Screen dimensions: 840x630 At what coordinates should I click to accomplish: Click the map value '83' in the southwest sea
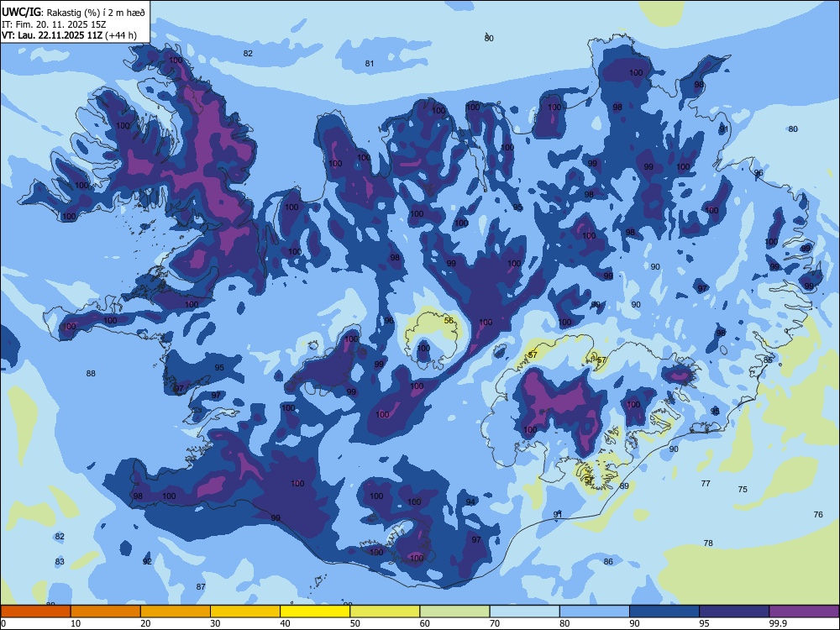[x=60, y=561]
